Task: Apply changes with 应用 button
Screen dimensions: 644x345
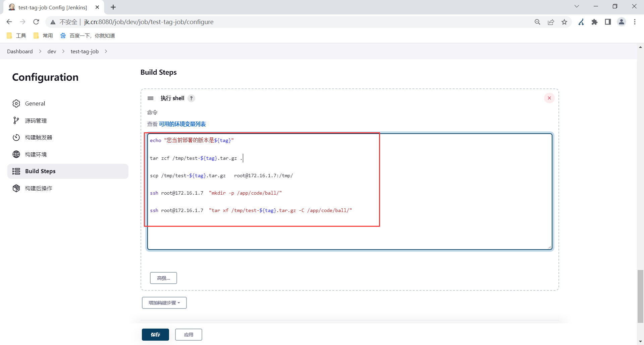Action: point(189,335)
